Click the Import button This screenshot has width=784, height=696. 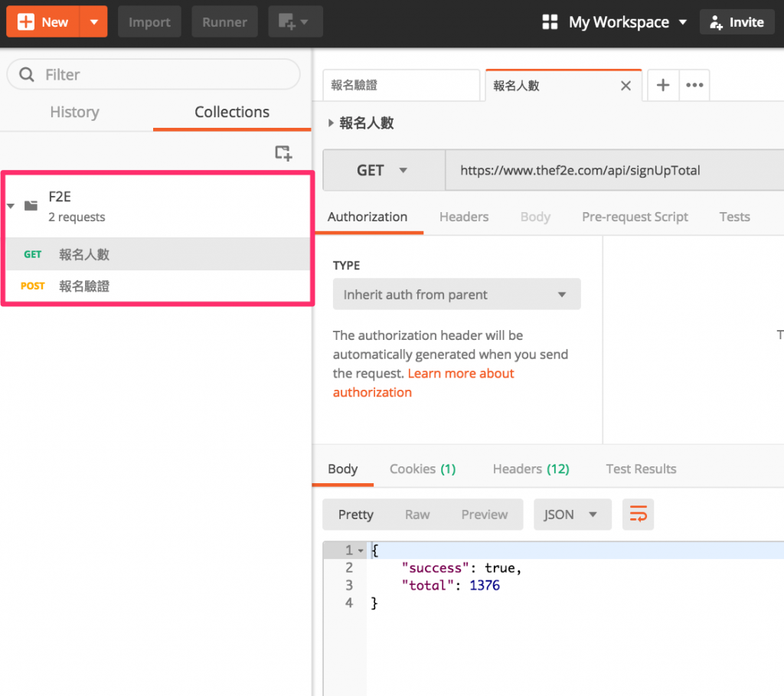pos(149,22)
